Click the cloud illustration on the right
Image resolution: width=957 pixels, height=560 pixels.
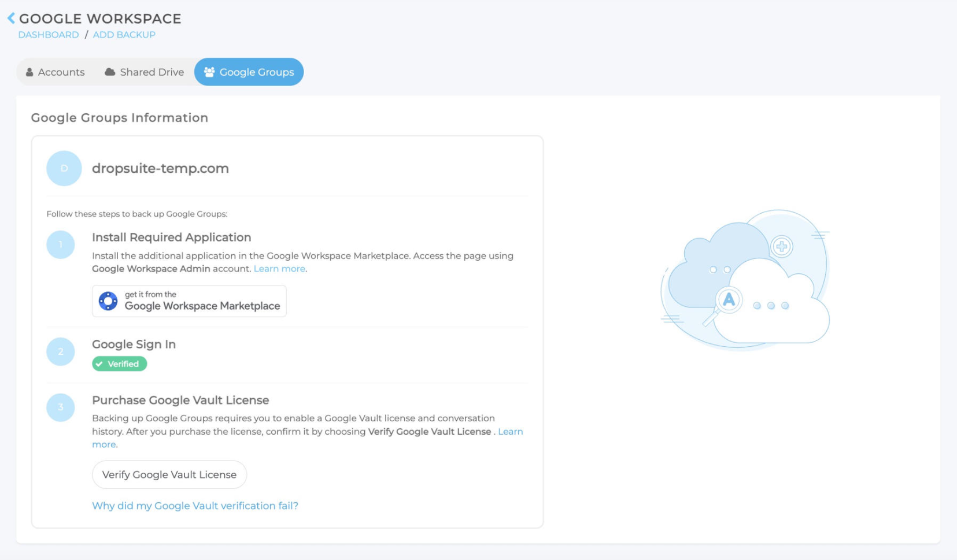[746, 280]
